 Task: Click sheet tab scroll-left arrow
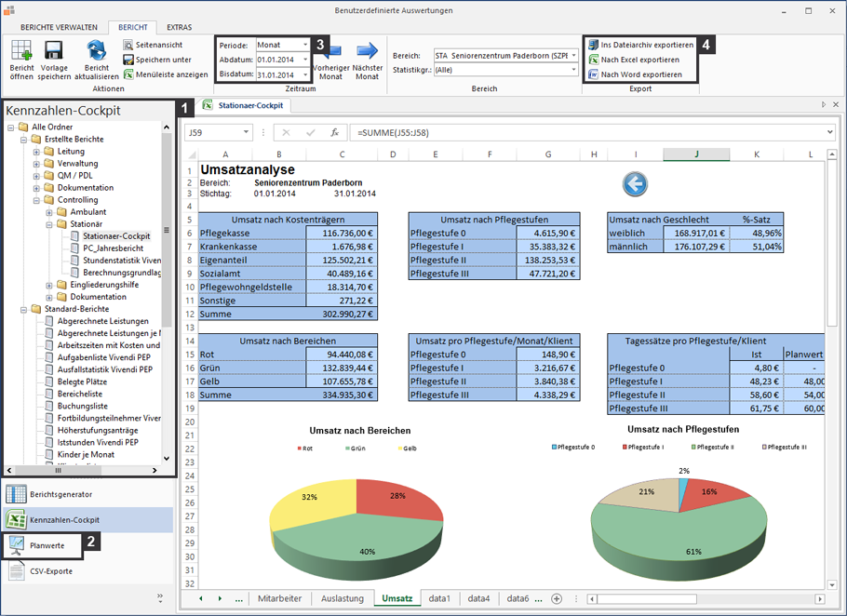(x=201, y=598)
